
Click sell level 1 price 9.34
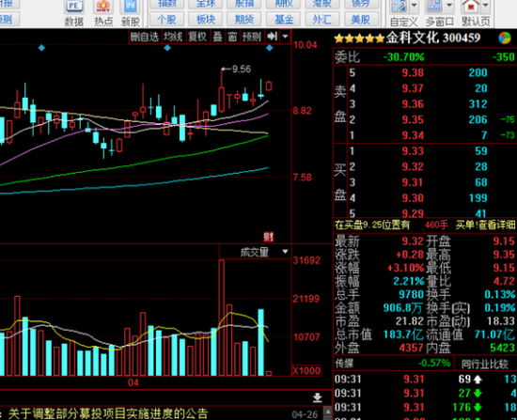click(413, 135)
